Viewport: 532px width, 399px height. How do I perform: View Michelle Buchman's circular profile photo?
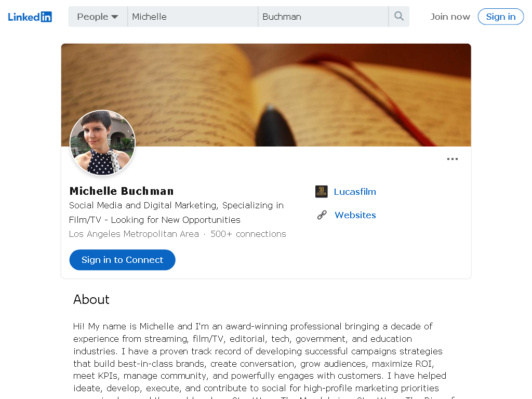click(102, 142)
